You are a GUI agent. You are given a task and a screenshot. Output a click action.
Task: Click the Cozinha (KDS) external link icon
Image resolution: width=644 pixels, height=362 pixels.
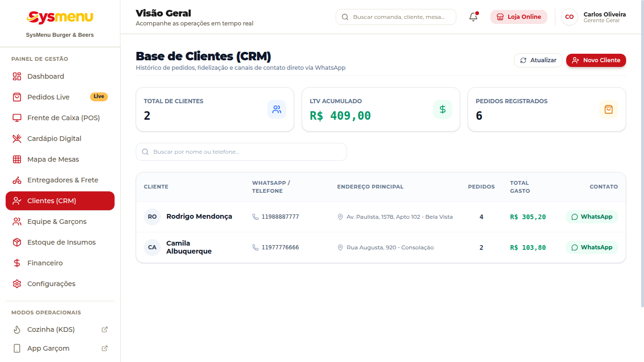pyautogui.click(x=105, y=329)
